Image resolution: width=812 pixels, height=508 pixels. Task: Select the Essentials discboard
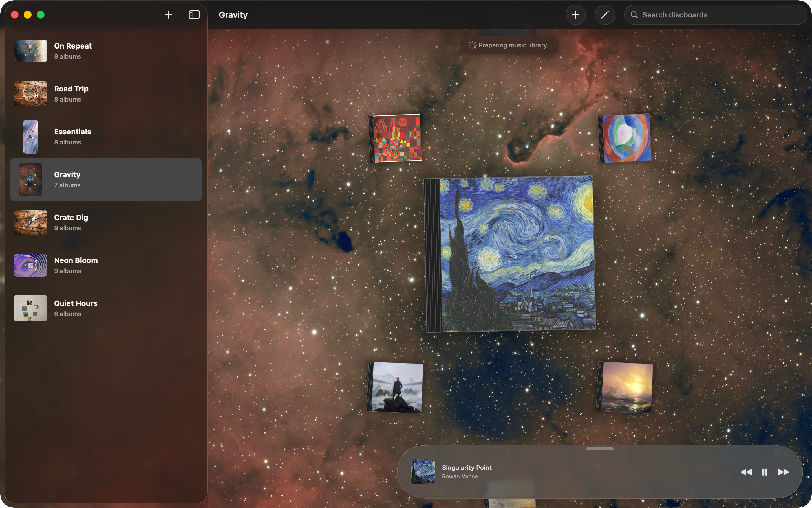(106, 137)
